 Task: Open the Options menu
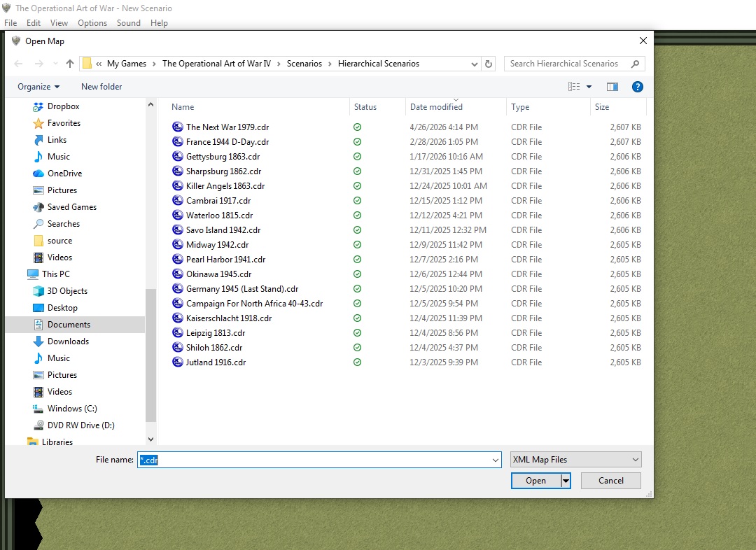pyautogui.click(x=92, y=23)
